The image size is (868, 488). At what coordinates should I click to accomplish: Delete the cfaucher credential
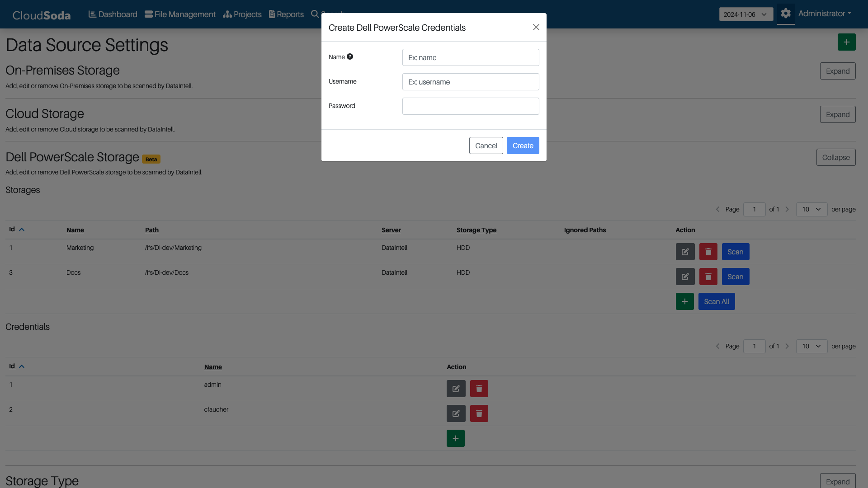(479, 413)
